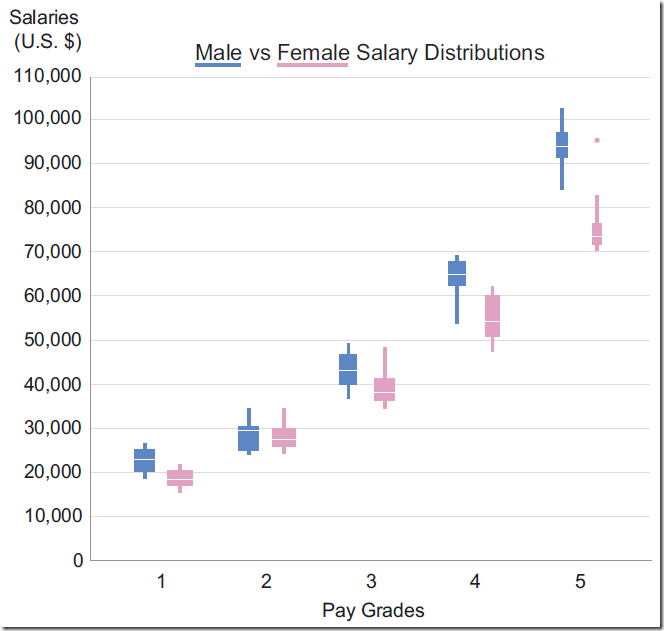664x631 pixels.
Task: Click the Salary Distributions title text
Action: 450,52
